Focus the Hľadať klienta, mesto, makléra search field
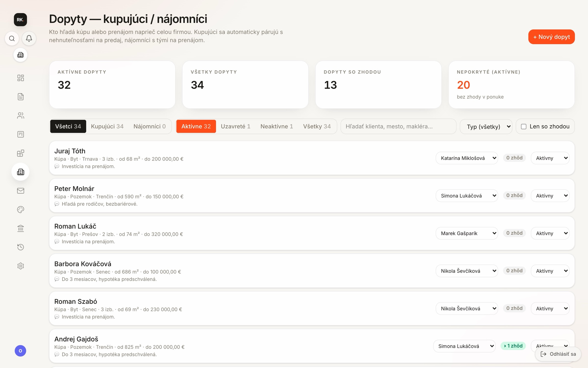588x368 pixels. click(398, 126)
